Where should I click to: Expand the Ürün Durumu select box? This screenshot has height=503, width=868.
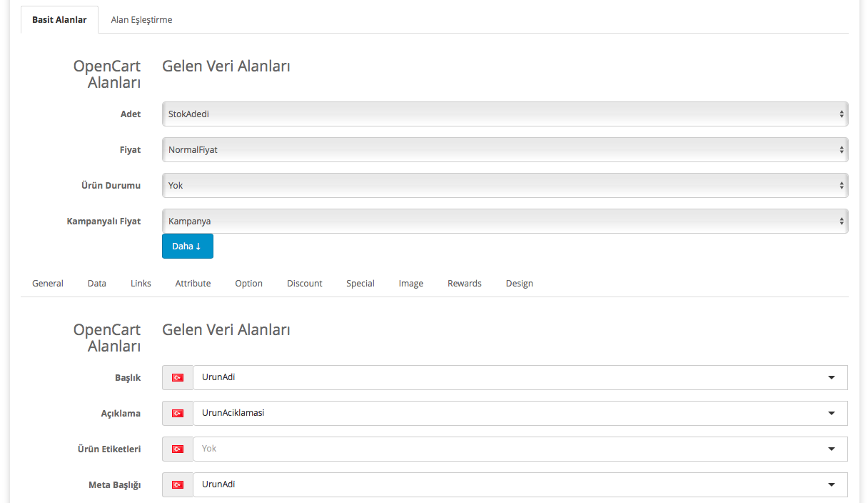[505, 185]
